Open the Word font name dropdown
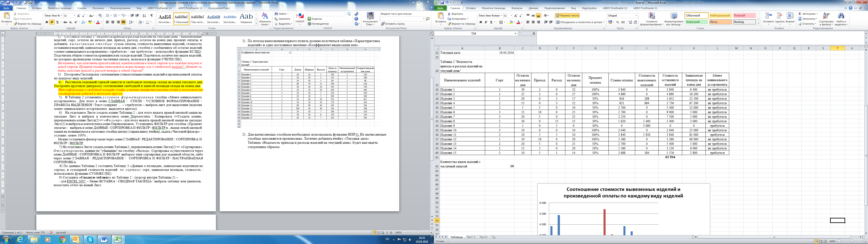Screen dimensions: 868x244 tap(62, 16)
